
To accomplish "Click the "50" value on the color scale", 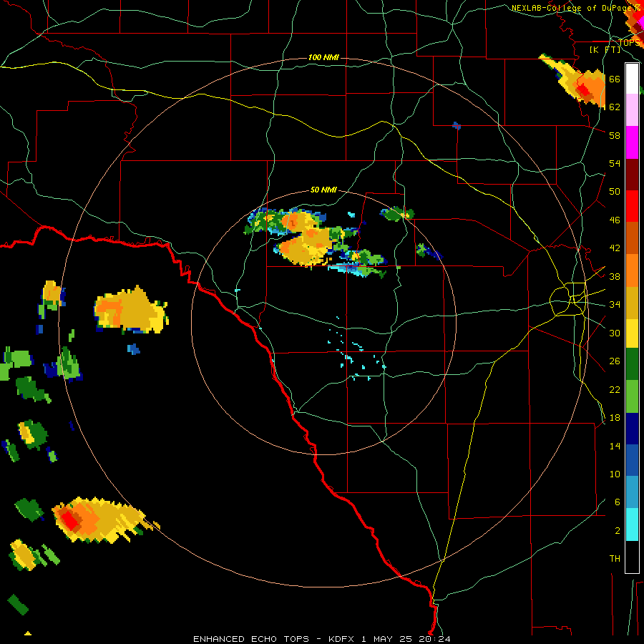I will tap(615, 192).
